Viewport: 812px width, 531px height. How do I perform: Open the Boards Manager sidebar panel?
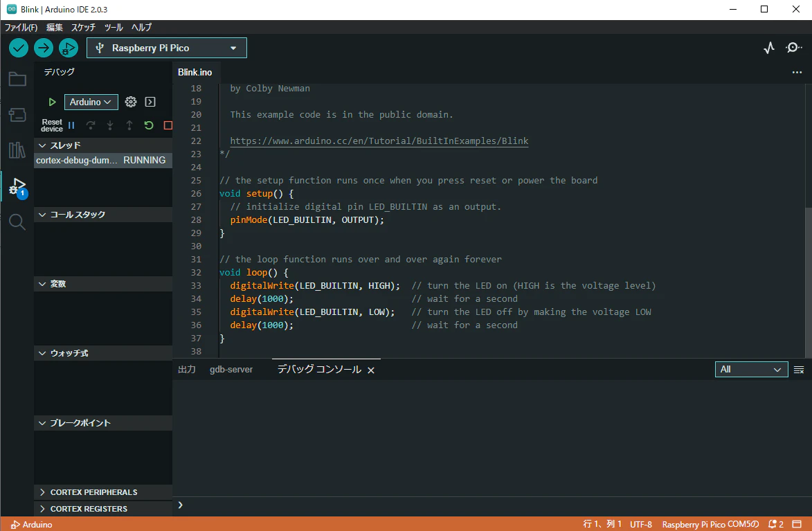pos(17,114)
